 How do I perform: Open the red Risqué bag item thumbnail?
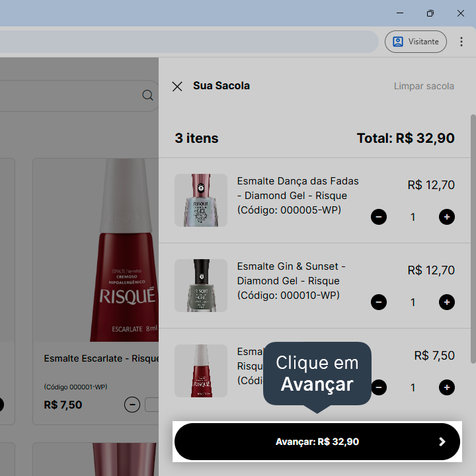[201, 371]
